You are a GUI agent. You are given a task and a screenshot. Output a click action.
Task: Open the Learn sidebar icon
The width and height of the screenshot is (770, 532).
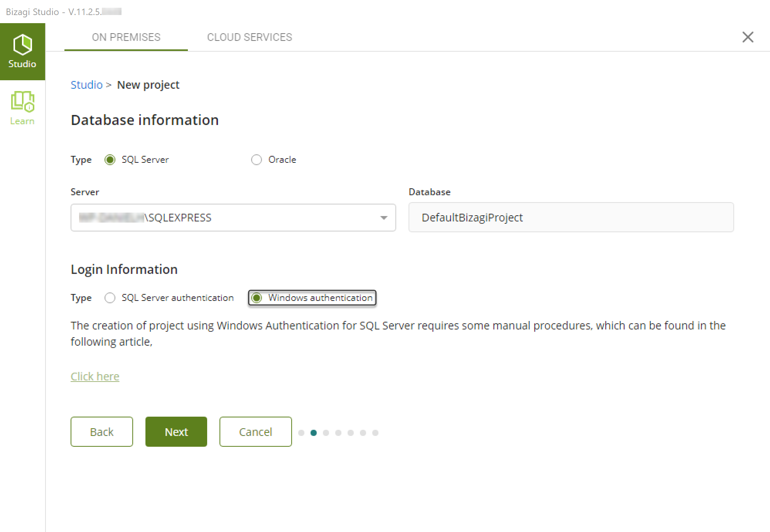click(22, 108)
